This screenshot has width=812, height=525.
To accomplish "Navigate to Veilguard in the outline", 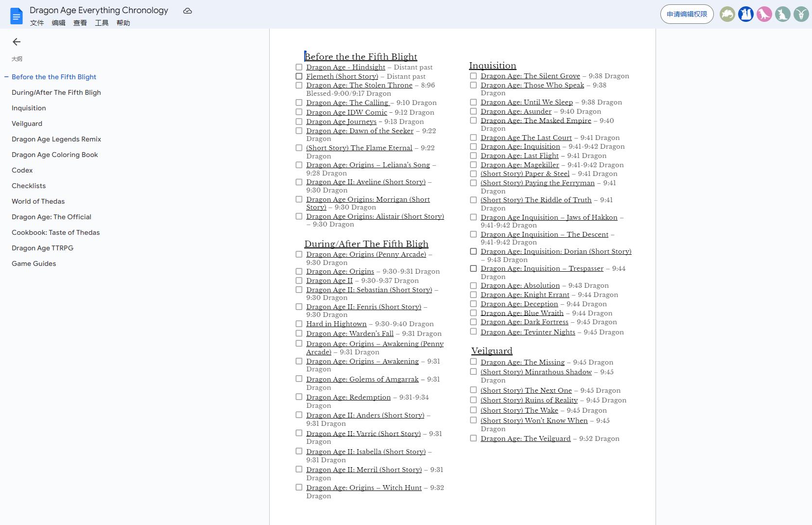I will [x=27, y=123].
